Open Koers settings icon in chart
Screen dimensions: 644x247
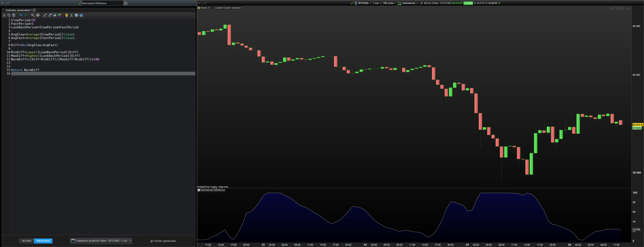[209, 8]
